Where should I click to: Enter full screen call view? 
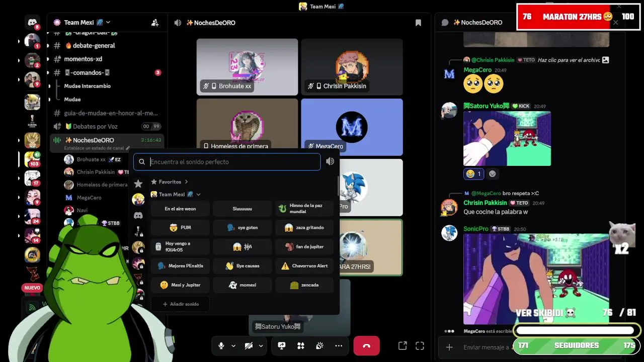click(420, 346)
